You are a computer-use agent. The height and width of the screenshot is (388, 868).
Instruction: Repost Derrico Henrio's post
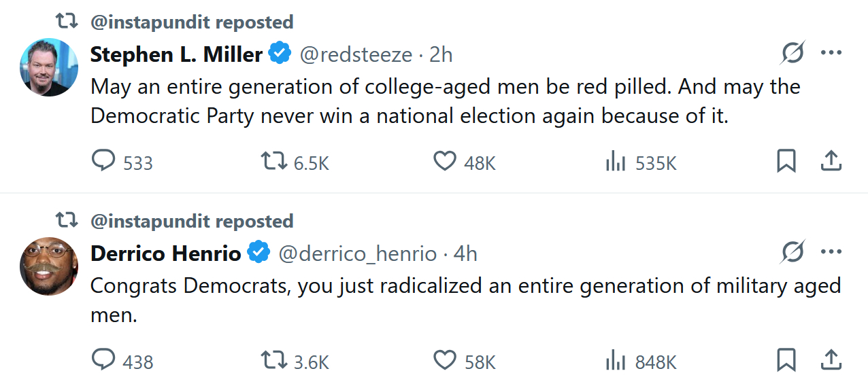tap(273, 360)
